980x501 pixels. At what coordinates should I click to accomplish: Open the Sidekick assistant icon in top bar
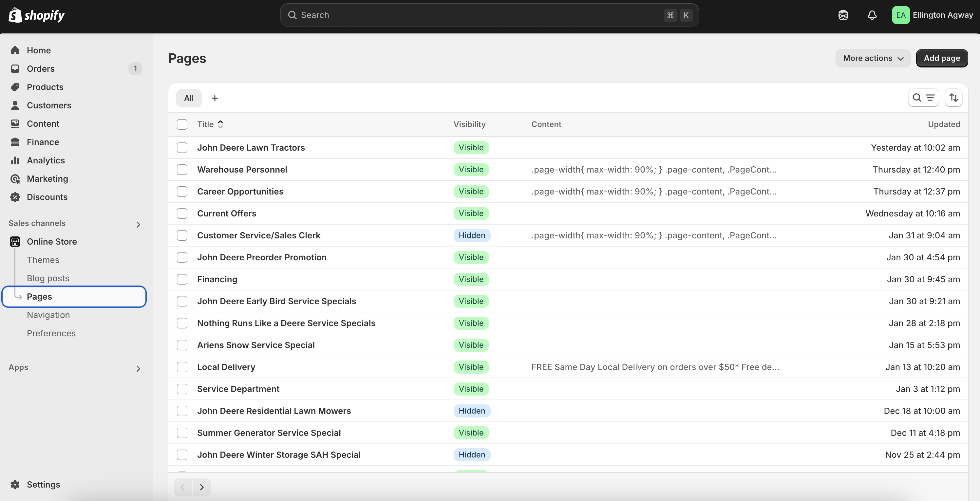(843, 15)
